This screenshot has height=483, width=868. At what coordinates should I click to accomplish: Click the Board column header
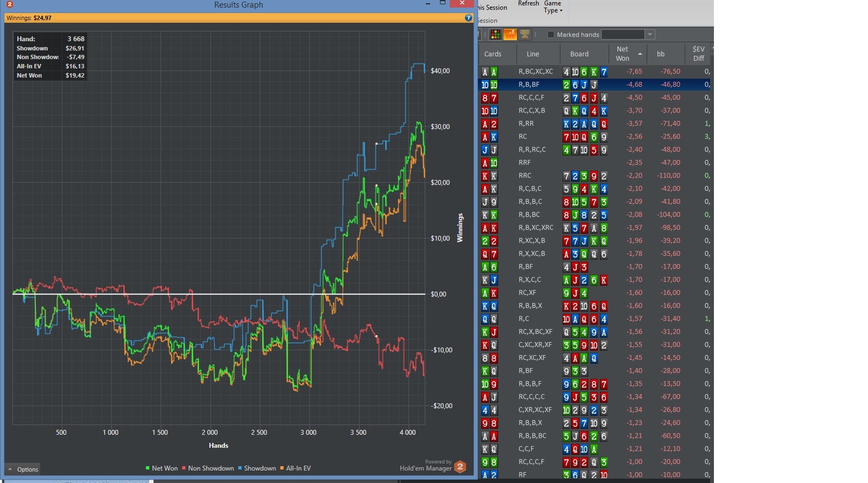(579, 54)
